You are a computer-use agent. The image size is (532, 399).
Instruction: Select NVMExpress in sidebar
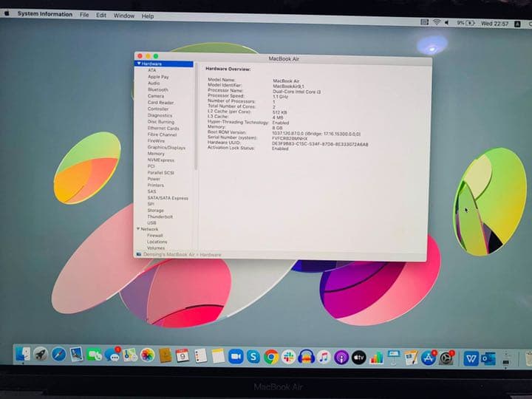point(160,160)
